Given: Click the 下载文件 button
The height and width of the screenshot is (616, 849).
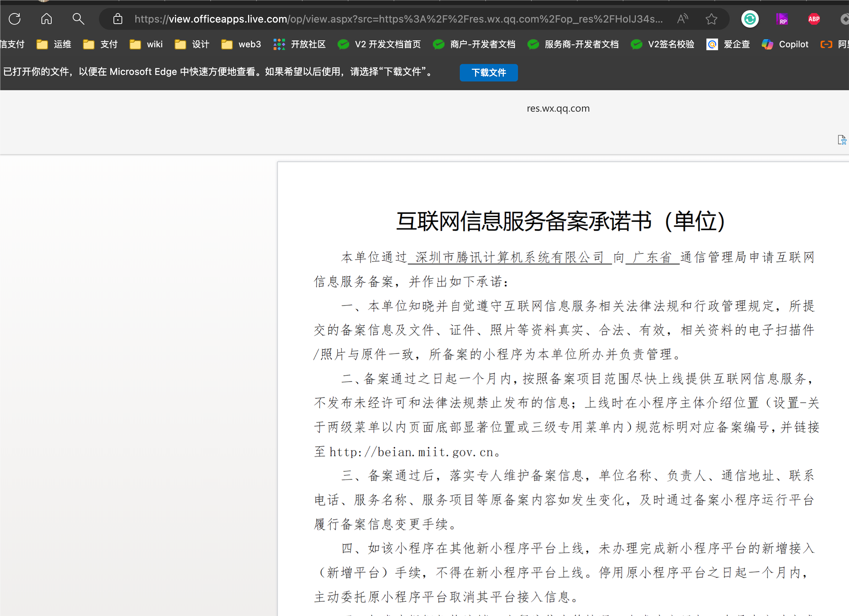Looking at the screenshot, I should 489,73.
